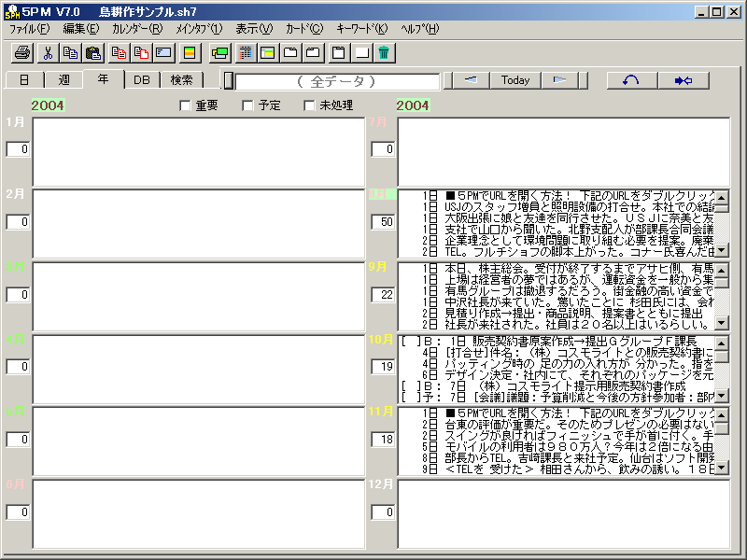Select the row starting 本日、株主総会
Image resolution: width=747 pixels, height=560 pixels.
557,269
